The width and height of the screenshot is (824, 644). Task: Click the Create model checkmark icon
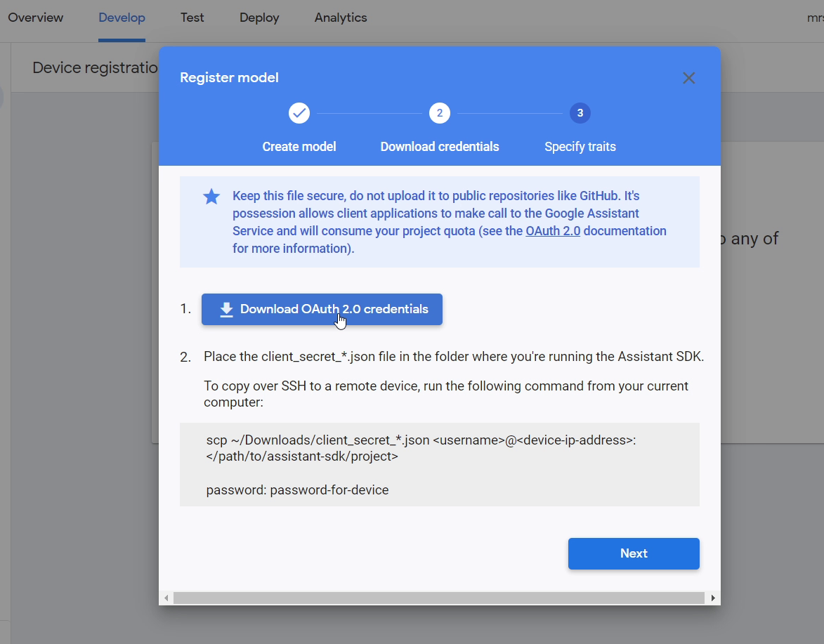click(299, 113)
